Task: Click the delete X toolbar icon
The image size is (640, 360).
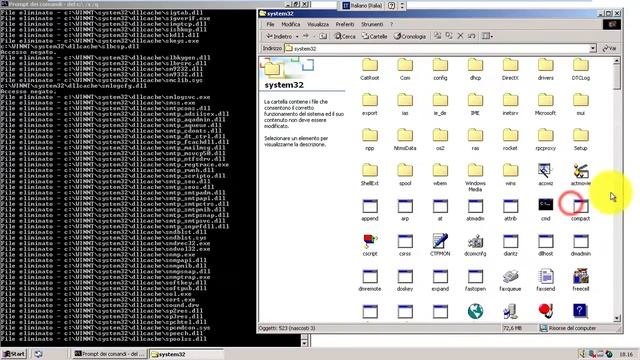Action: click(460, 36)
